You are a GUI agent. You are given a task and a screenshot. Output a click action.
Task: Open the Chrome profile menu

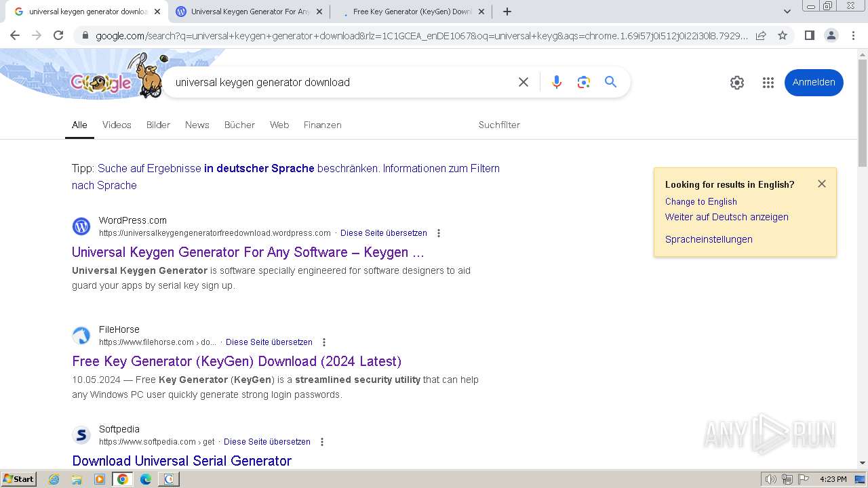tap(831, 35)
